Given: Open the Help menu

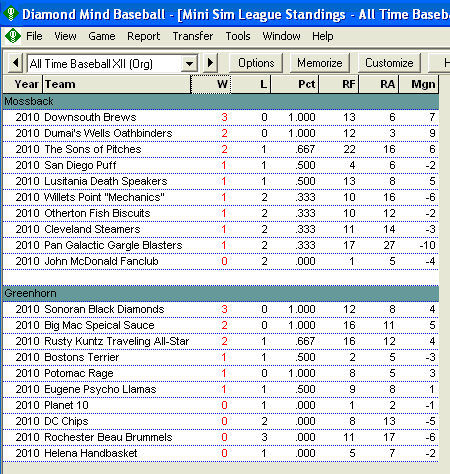Looking at the screenshot, I should 322,36.
